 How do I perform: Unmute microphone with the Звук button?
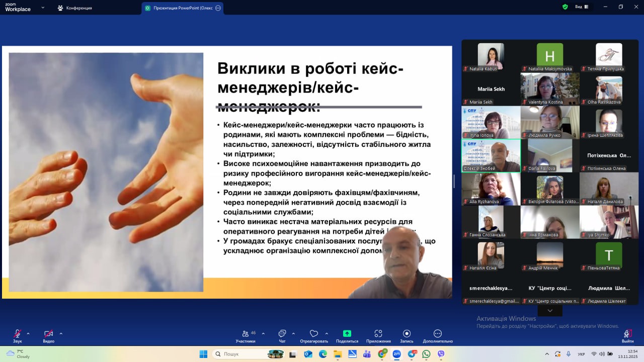click(17, 334)
